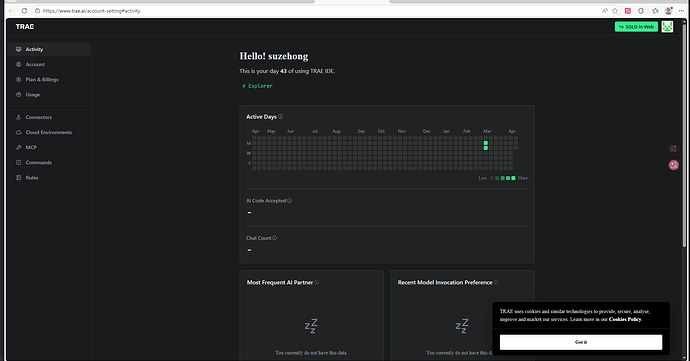Go back in the browser
The image size is (690, 361).
point(11,11)
